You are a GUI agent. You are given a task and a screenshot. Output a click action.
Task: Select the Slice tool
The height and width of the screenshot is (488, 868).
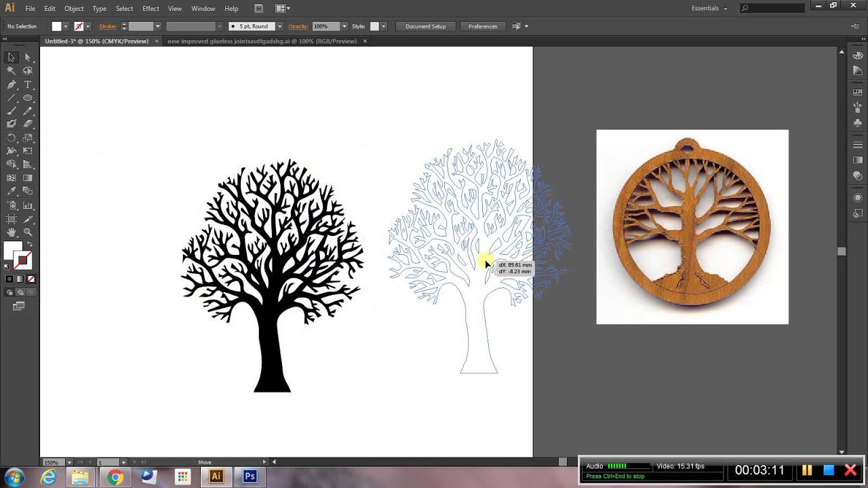coord(28,219)
